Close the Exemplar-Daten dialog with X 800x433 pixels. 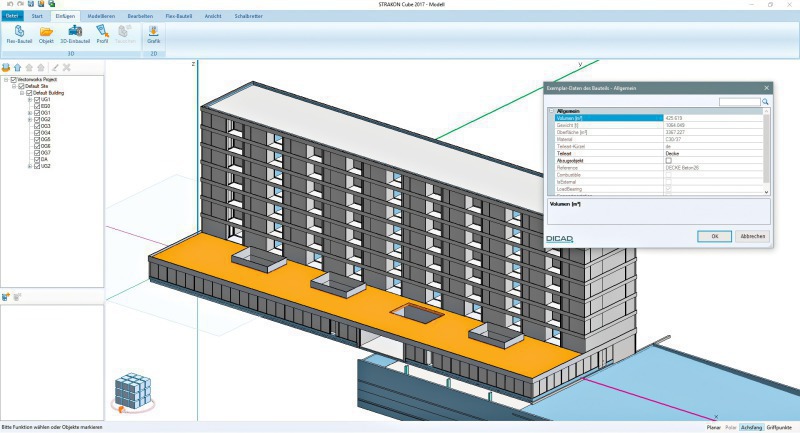click(766, 88)
